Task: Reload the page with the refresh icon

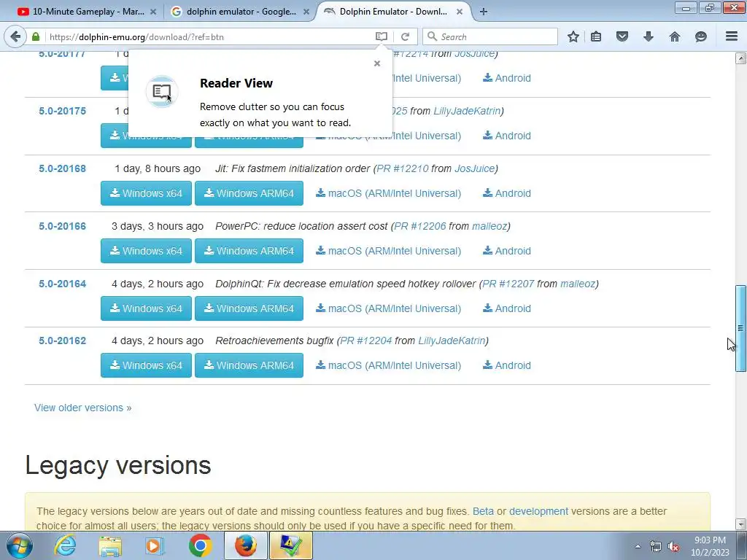Action: coord(405,36)
